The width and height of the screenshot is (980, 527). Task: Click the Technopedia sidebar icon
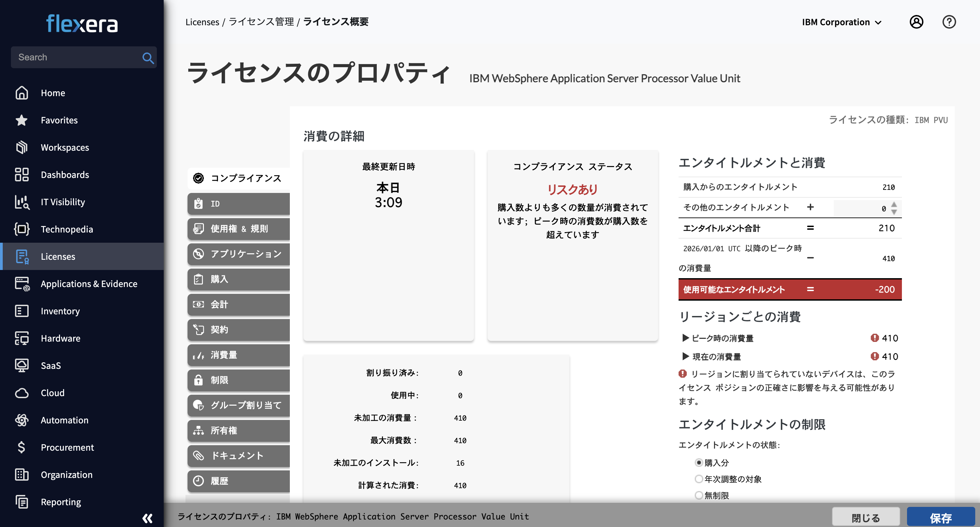pyautogui.click(x=21, y=229)
